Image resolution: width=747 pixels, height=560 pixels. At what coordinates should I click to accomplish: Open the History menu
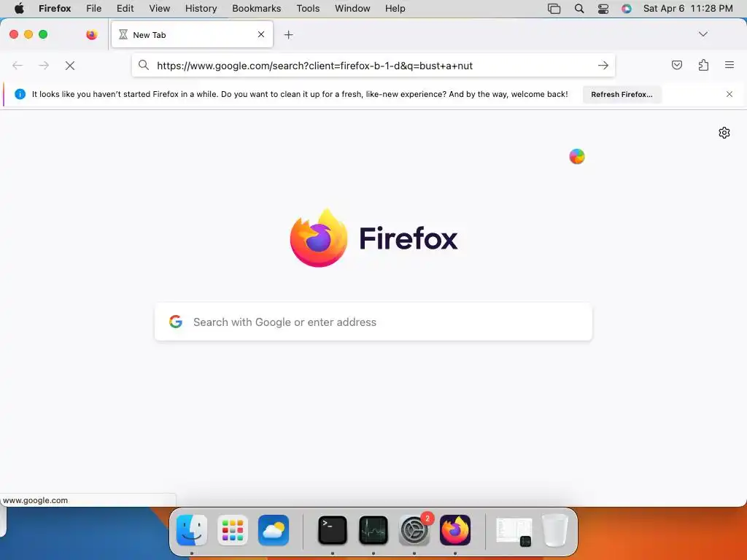click(x=201, y=8)
